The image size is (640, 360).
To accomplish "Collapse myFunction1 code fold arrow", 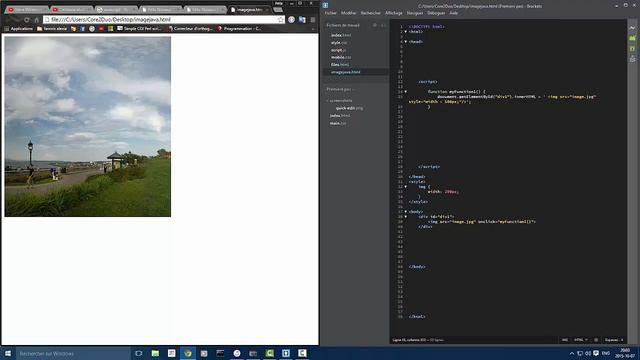I will coord(405,92).
